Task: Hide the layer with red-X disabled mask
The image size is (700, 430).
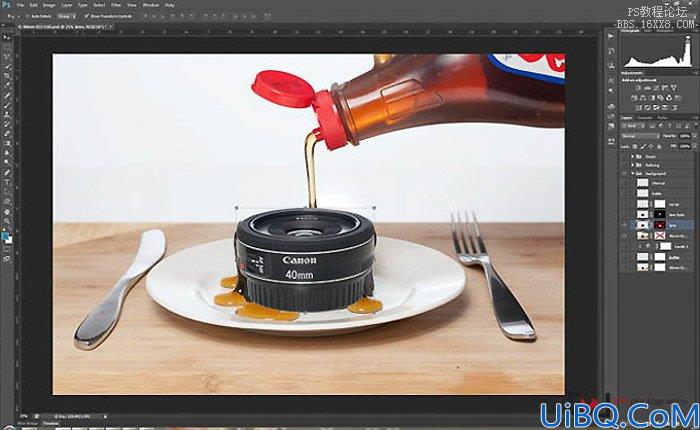Action: pyautogui.click(x=624, y=236)
